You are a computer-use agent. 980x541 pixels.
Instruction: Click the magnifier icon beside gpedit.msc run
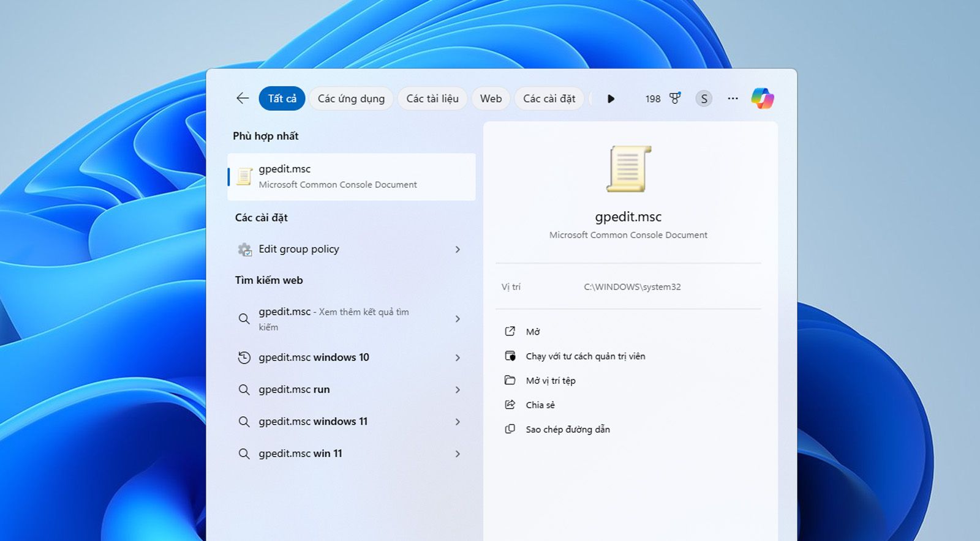click(x=244, y=390)
